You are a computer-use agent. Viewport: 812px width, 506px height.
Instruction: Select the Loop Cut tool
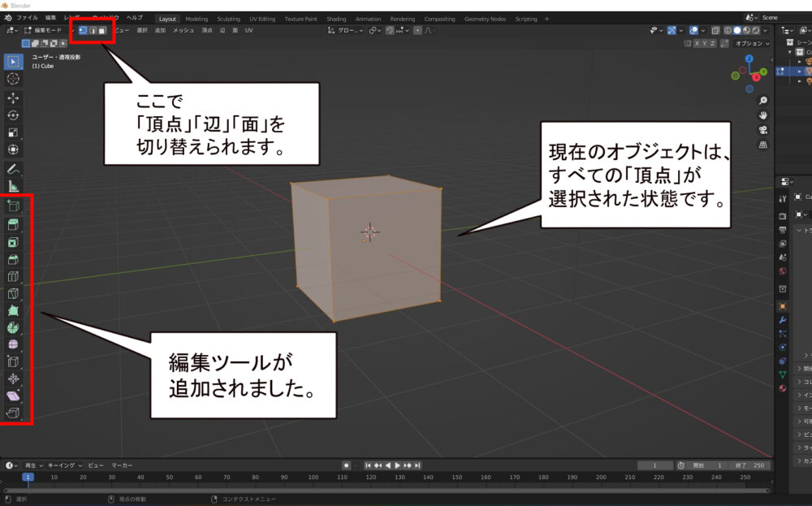(14, 277)
